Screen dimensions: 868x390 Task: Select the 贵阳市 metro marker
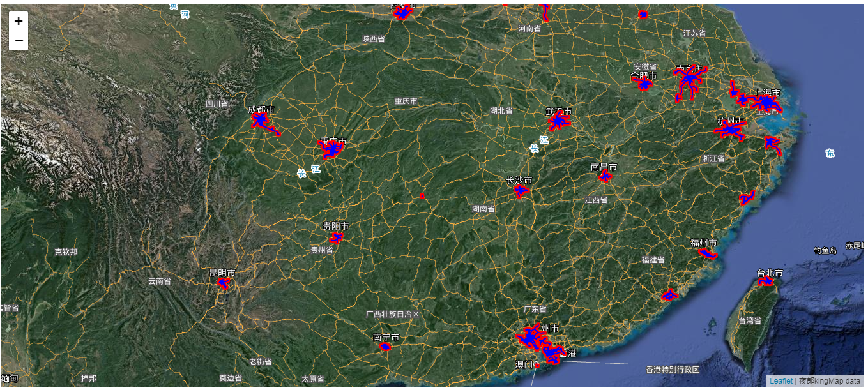[336, 237]
